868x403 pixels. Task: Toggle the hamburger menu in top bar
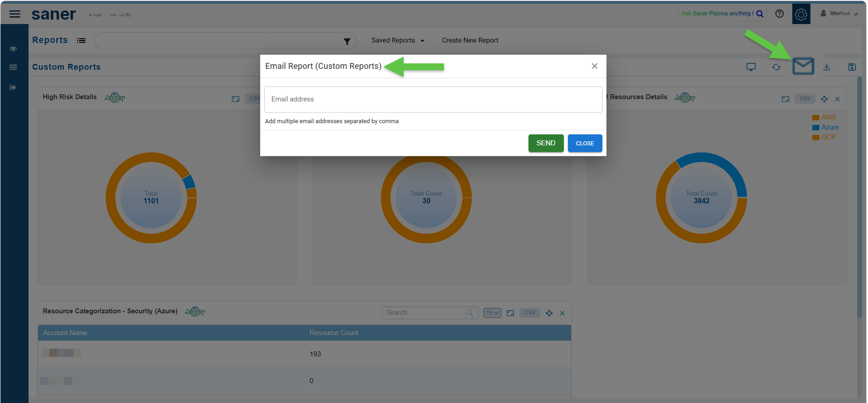click(15, 14)
